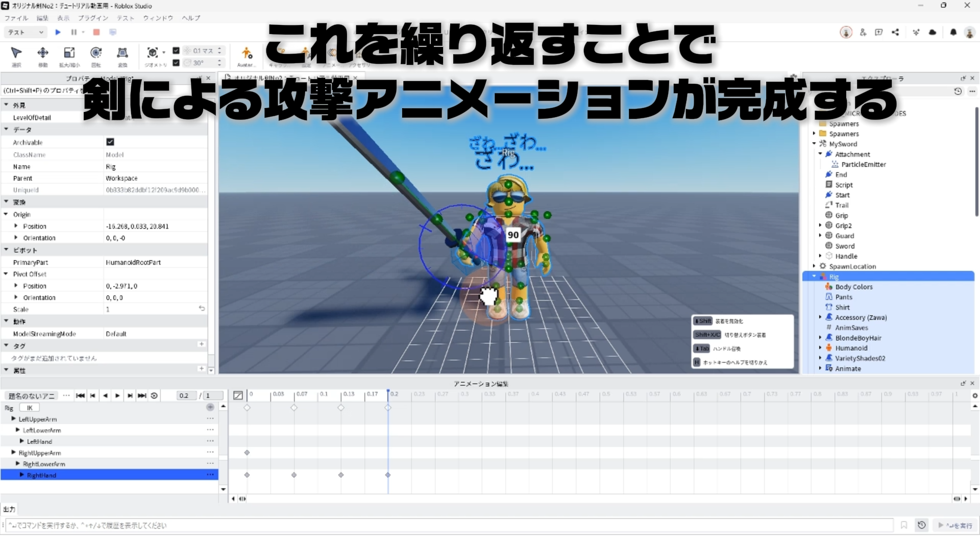Toggle the move snap 0.1 マス checkbox

point(176,51)
